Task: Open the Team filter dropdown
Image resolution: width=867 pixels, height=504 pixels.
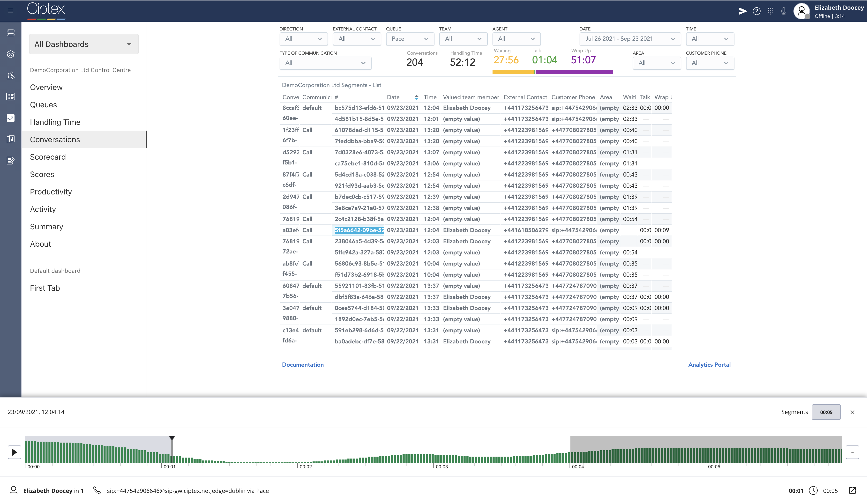Action: pos(463,39)
